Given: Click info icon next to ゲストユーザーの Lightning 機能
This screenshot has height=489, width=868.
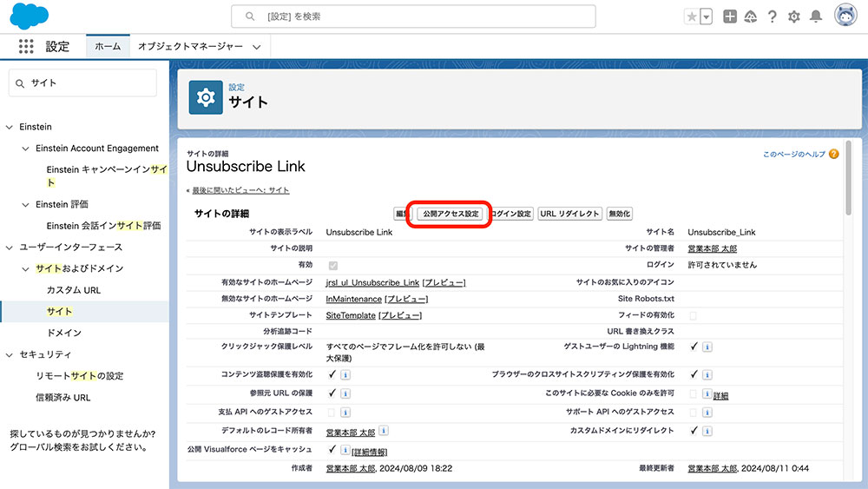Looking at the screenshot, I should 707,347.
